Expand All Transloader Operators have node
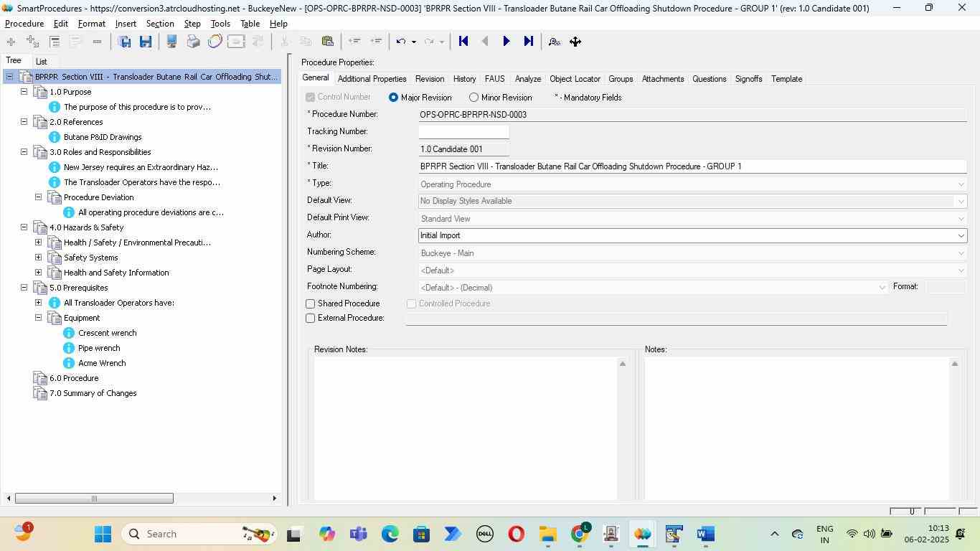Viewport: 980px width, 551px height. (x=38, y=303)
